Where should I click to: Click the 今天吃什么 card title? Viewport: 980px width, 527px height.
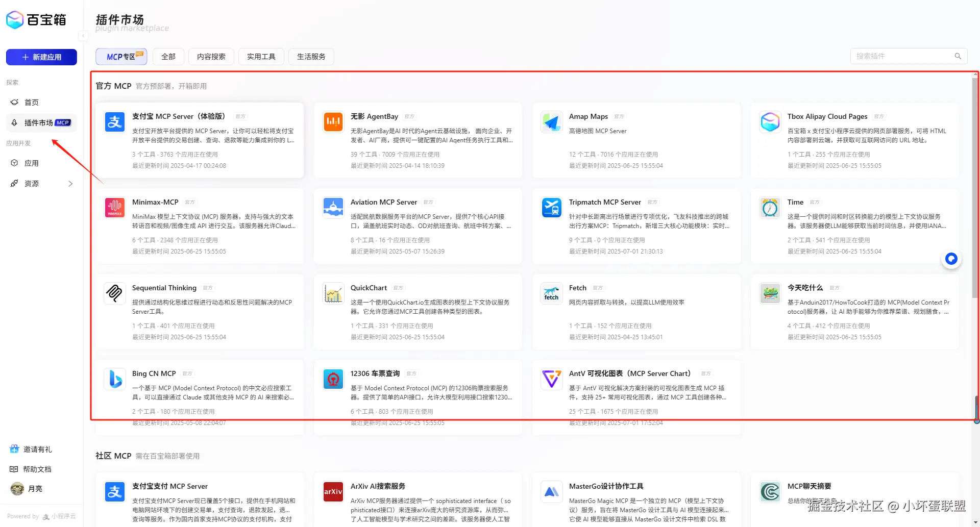click(x=805, y=288)
